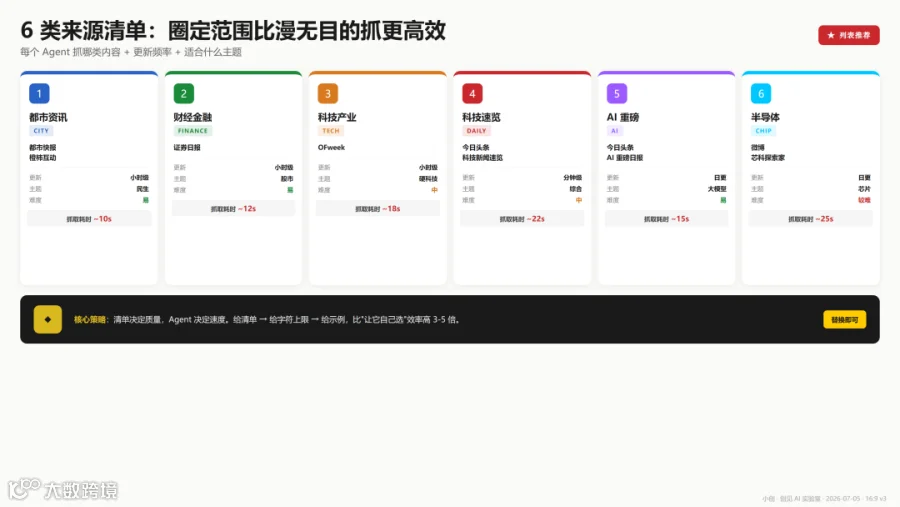Click the red number 4 badge
This screenshot has height=507, width=900.
coord(472,94)
